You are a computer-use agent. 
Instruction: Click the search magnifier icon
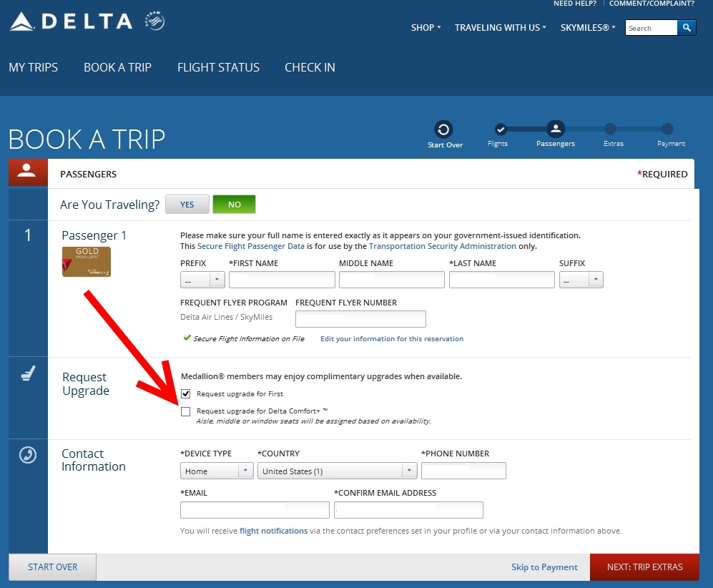687,28
